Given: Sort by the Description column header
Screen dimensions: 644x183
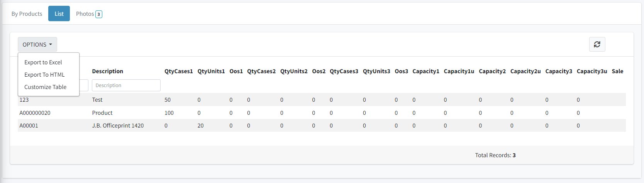Looking at the screenshot, I should (x=107, y=71).
